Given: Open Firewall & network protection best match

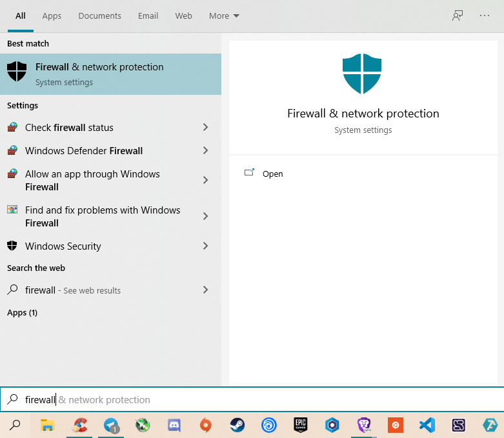Looking at the screenshot, I should pos(110,74).
